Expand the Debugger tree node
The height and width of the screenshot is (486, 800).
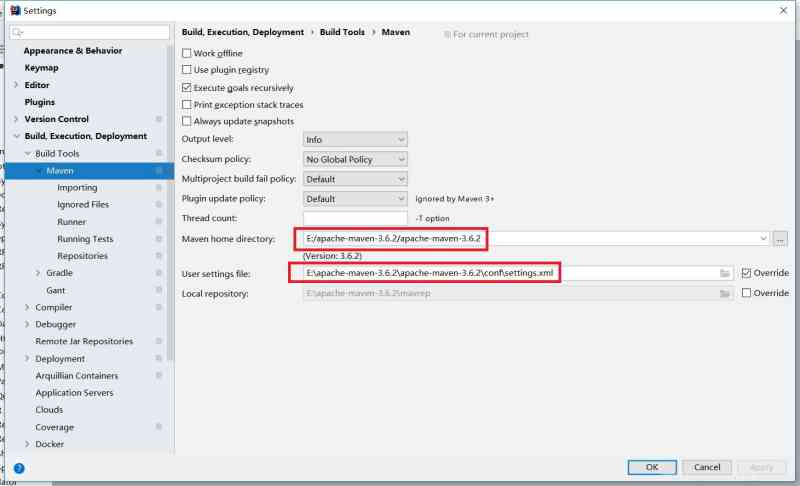tap(27, 324)
